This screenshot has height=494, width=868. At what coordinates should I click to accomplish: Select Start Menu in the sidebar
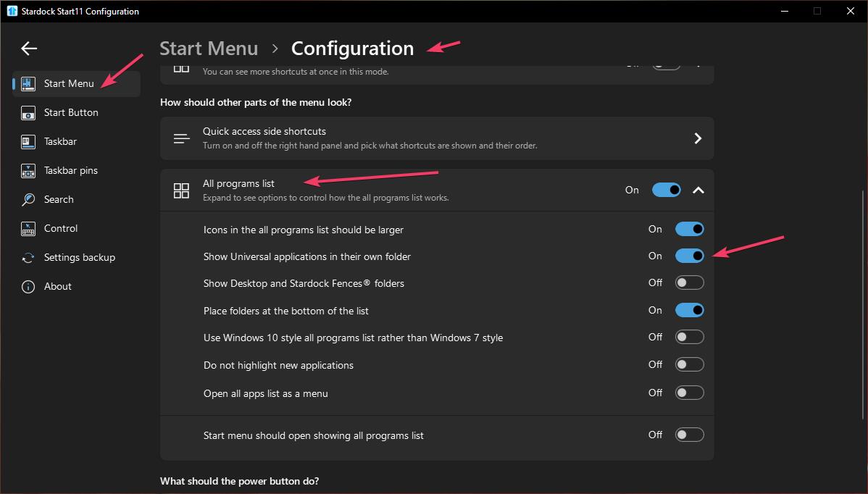tap(69, 84)
